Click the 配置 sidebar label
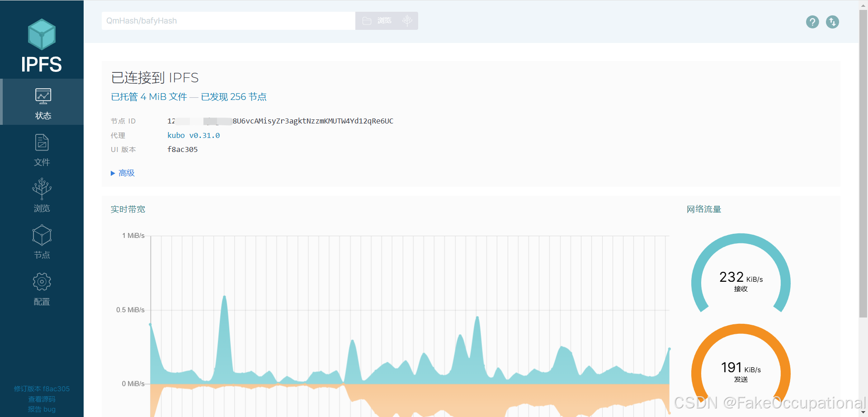Viewport: 868px width, 417px height. [x=42, y=302]
